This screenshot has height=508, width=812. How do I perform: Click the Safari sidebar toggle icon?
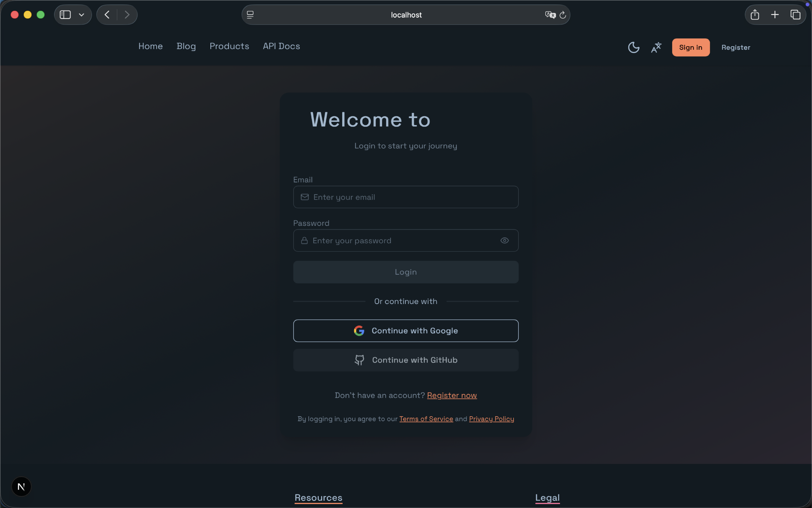point(65,15)
